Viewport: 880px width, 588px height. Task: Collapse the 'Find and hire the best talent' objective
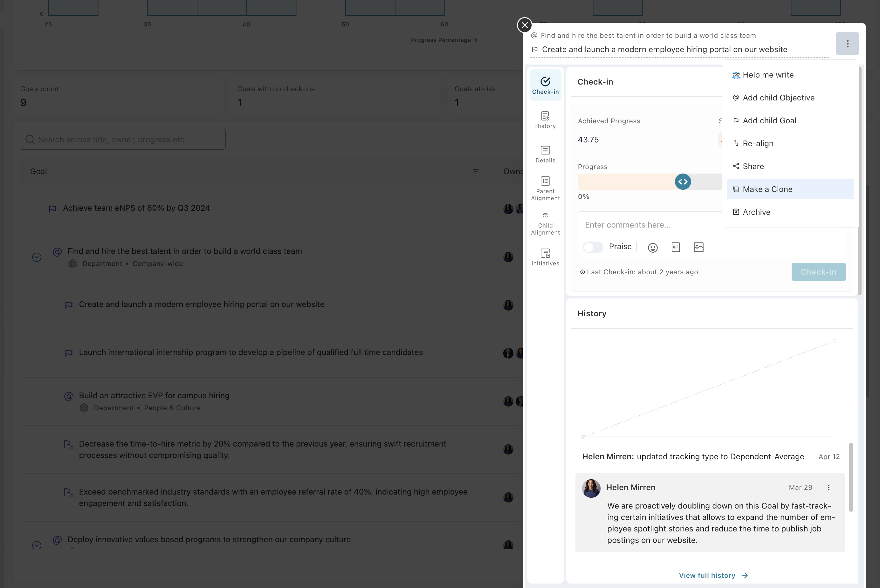pyautogui.click(x=36, y=257)
